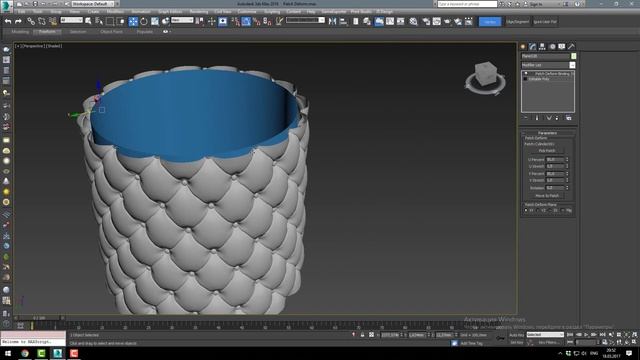Viewport: 640px width, 360px height.
Task: Open the Align tool
Action: click(343, 21)
